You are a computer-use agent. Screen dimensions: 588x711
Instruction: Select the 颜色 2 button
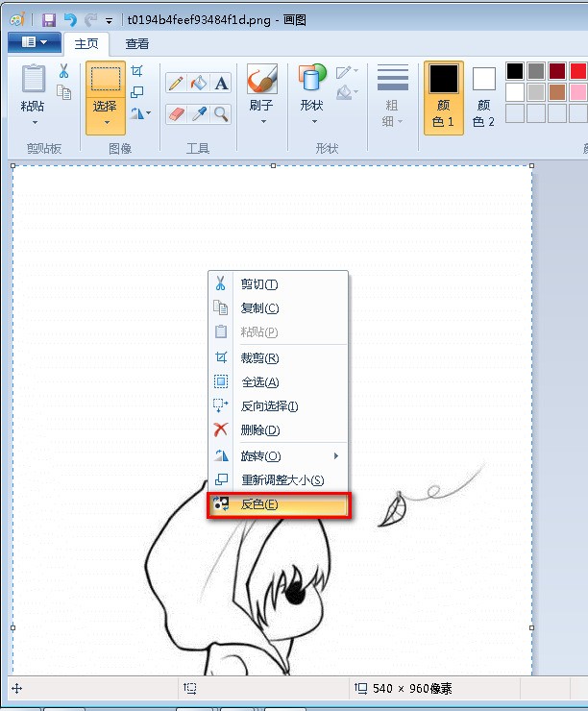pos(483,98)
